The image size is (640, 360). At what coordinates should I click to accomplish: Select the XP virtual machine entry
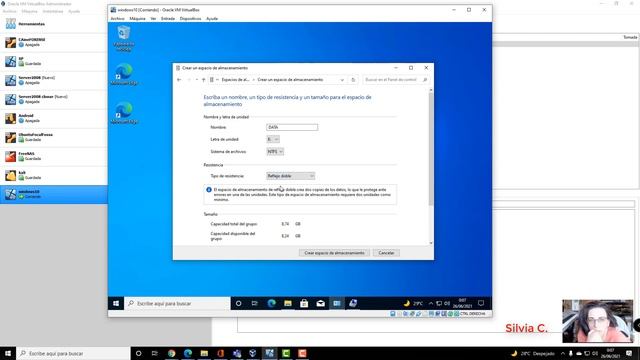click(x=53, y=61)
